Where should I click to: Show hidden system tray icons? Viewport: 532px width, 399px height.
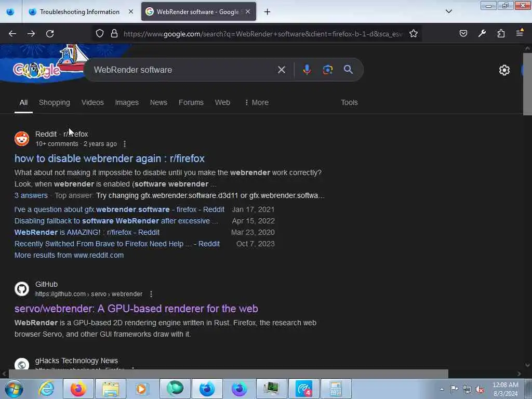pyautogui.click(x=442, y=389)
